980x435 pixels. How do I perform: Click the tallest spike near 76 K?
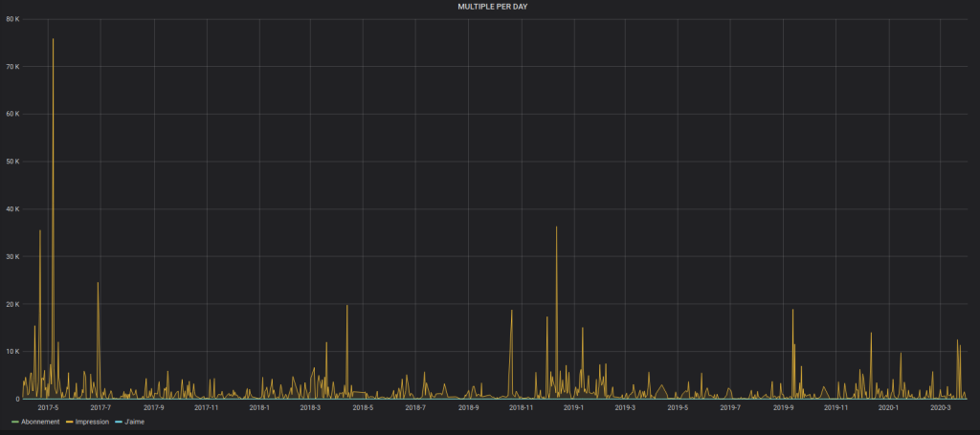[x=53, y=40]
